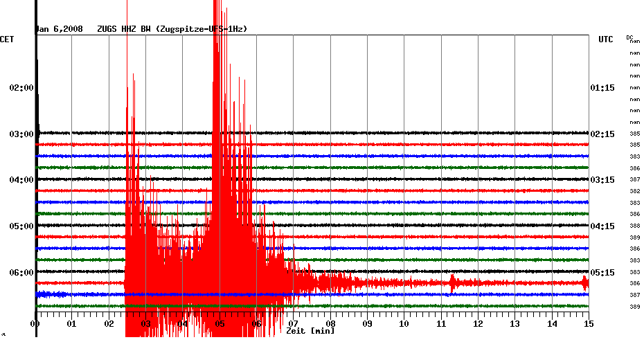Select the CET time label "06:00"
Image resolution: width=644 pixels, height=342 pixels.
coord(21,273)
